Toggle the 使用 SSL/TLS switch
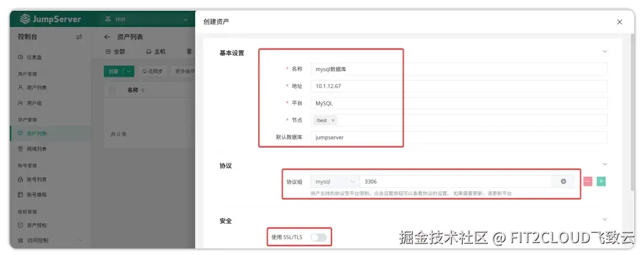 (x=318, y=237)
